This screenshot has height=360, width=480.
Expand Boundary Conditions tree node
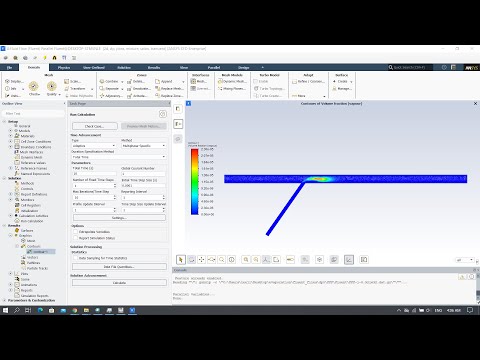pyautogui.click(x=11, y=147)
